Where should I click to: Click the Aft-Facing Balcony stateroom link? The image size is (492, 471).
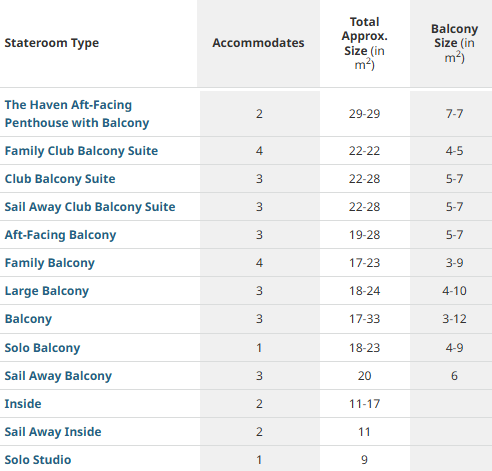pyautogui.click(x=60, y=235)
